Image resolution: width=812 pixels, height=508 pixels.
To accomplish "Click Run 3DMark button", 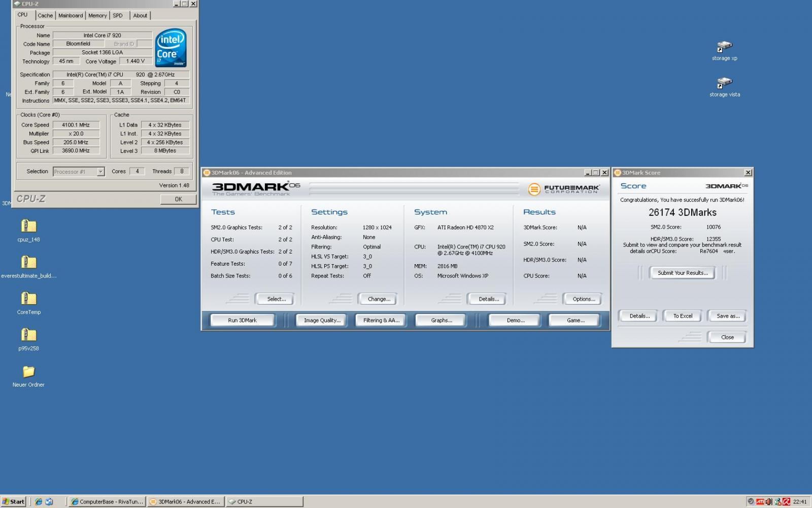I will [243, 321].
